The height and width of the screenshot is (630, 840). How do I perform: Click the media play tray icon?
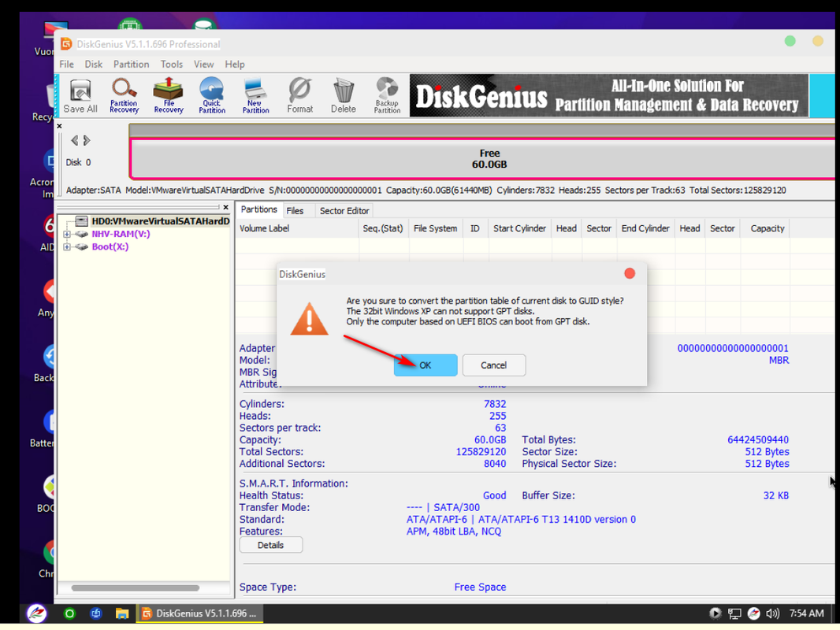tap(715, 613)
